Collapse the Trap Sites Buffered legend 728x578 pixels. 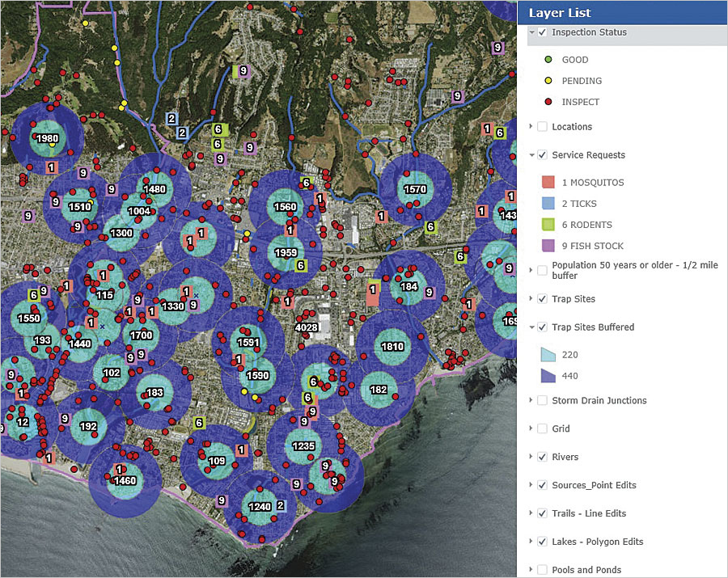tap(531, 327)
